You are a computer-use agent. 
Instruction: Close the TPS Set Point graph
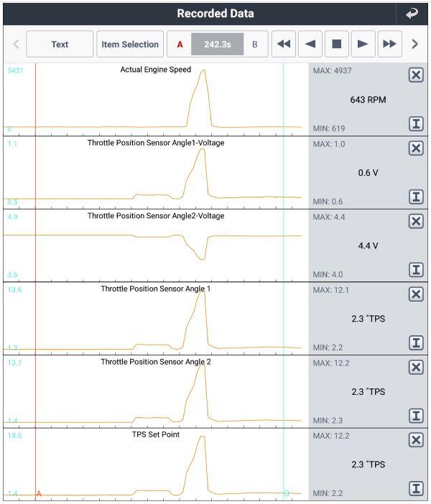click(415, 440)
